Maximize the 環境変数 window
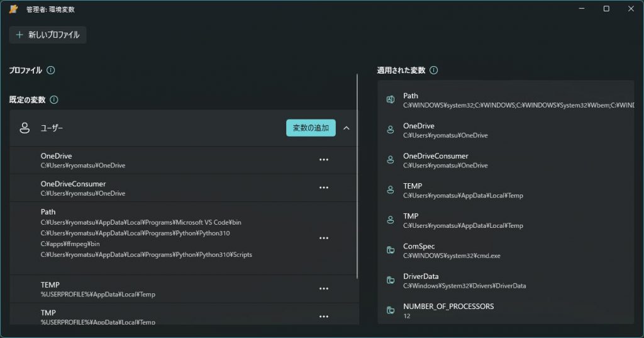644x338 pixels. (x=606, y=9)
